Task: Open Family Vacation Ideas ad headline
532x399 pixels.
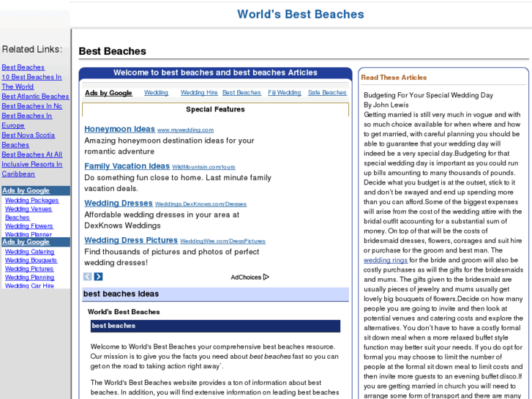Action: tap(127, 166)
